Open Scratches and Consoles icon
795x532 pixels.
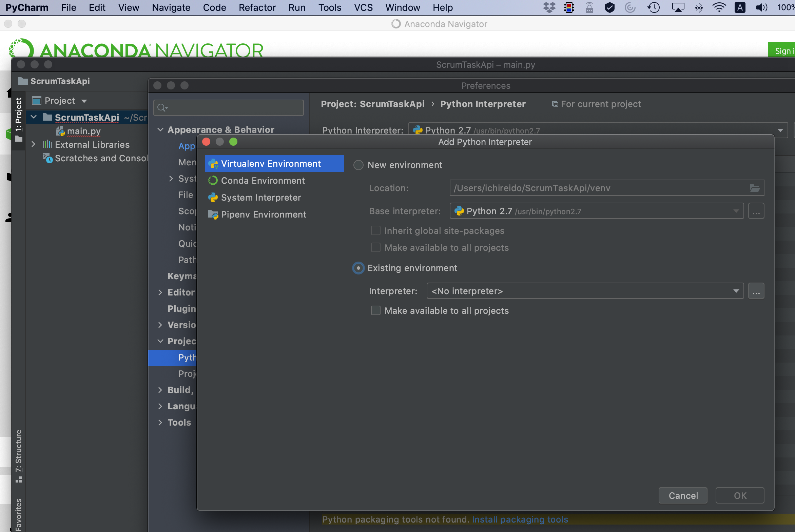[47, 158]
